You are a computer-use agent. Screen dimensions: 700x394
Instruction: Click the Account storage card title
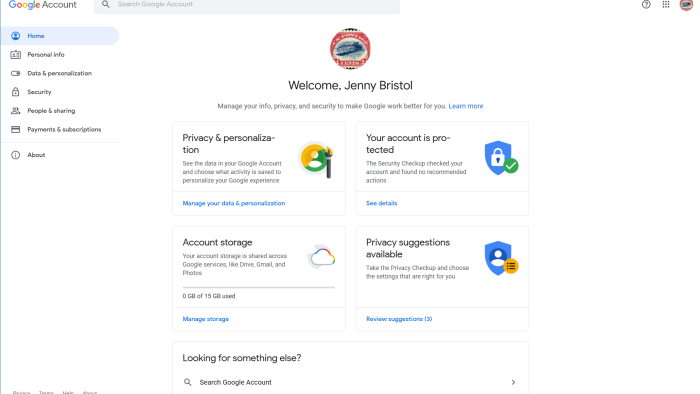pos(217,242)
